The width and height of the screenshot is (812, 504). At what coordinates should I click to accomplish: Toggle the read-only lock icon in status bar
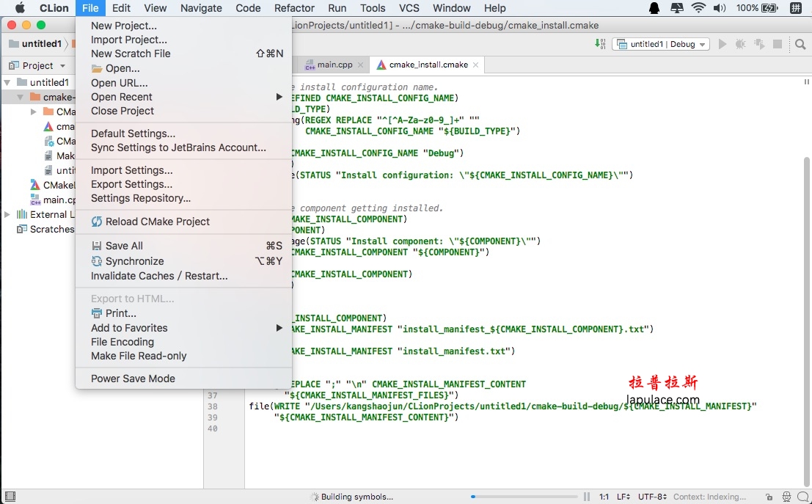[x=769, y=497]
